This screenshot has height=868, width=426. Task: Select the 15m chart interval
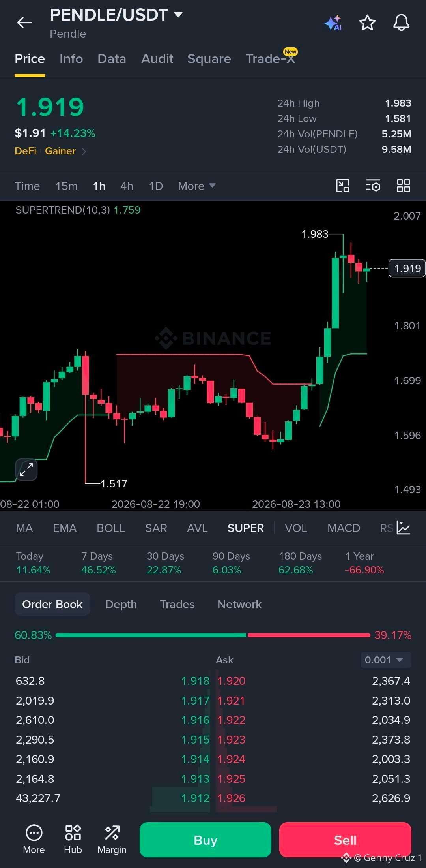click(66, 186)
